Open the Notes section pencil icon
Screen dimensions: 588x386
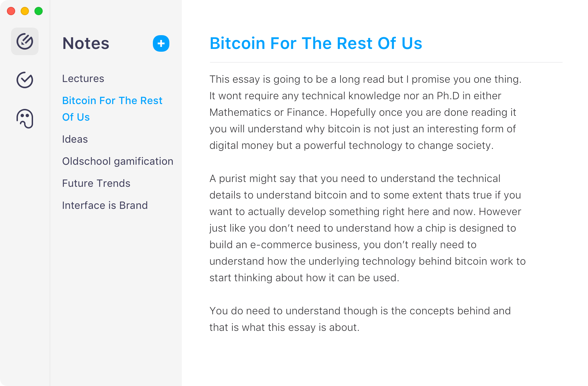click(25, 41)
